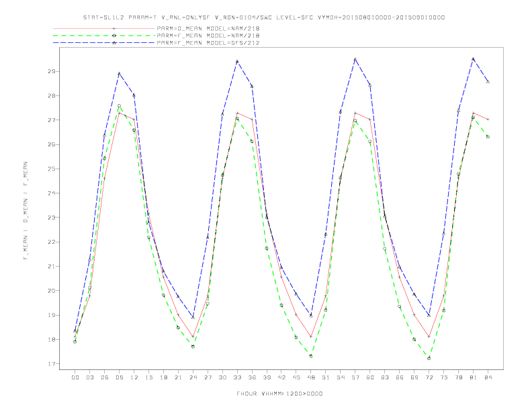The height and width of the screenshot is (411, 532).
Task: Click x-axis forecast hour label 06
Action: click(105, 377)
